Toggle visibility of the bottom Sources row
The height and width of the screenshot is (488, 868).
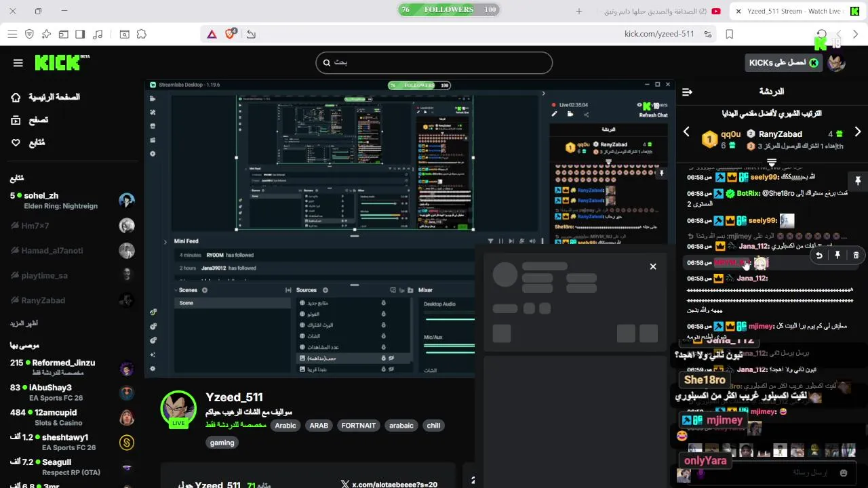[x=392, y=369]
